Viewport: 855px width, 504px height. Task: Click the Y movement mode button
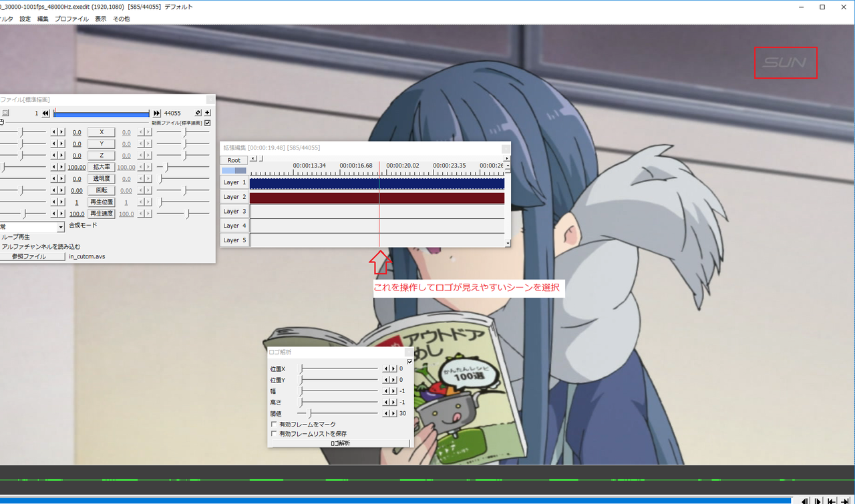(102, 144)
